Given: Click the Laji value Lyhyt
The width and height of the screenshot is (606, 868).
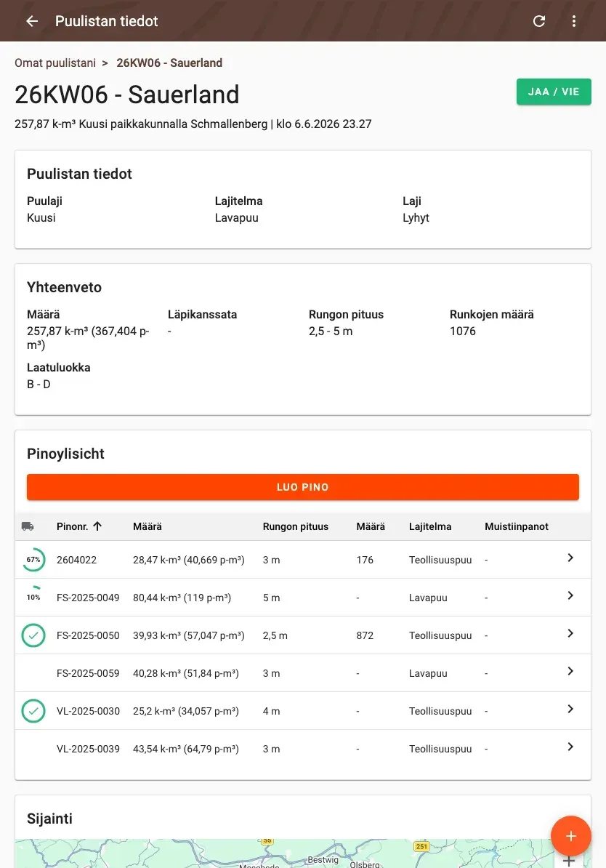Looking at the screenshot, I should [x=416, y=217].
